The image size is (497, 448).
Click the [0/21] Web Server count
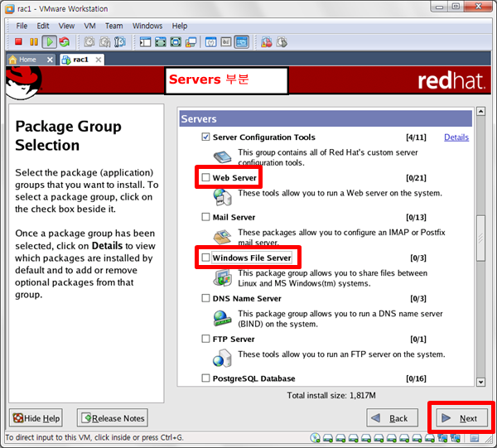pos(416,178)
